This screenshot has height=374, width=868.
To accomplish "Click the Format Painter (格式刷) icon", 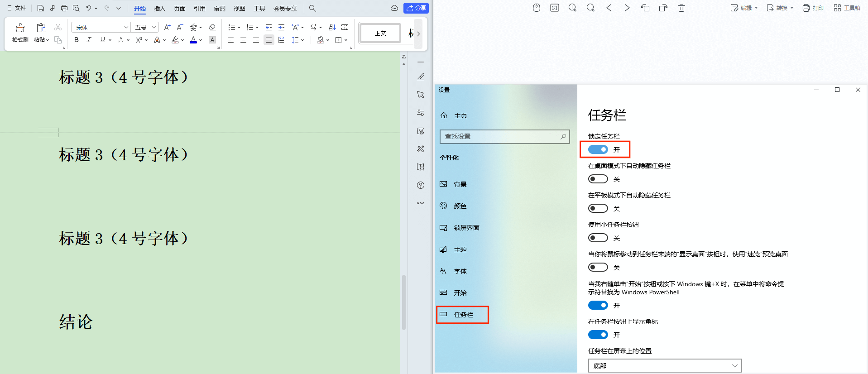I will pos(20,28).
